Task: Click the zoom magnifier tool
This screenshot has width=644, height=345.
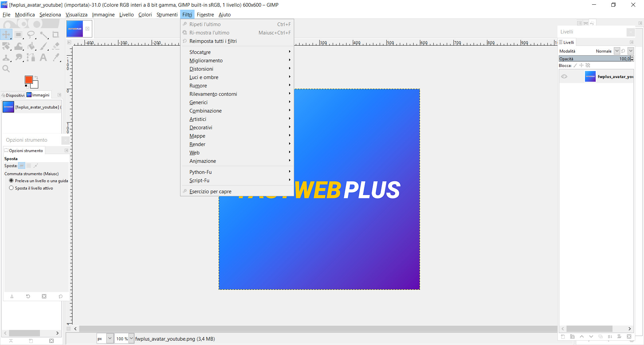Action: (6, 69)
